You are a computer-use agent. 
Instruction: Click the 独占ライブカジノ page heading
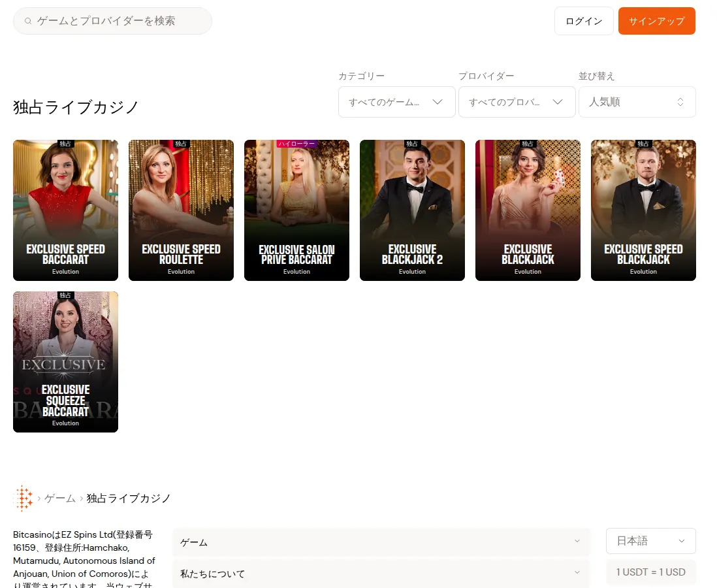pos(76,107)
